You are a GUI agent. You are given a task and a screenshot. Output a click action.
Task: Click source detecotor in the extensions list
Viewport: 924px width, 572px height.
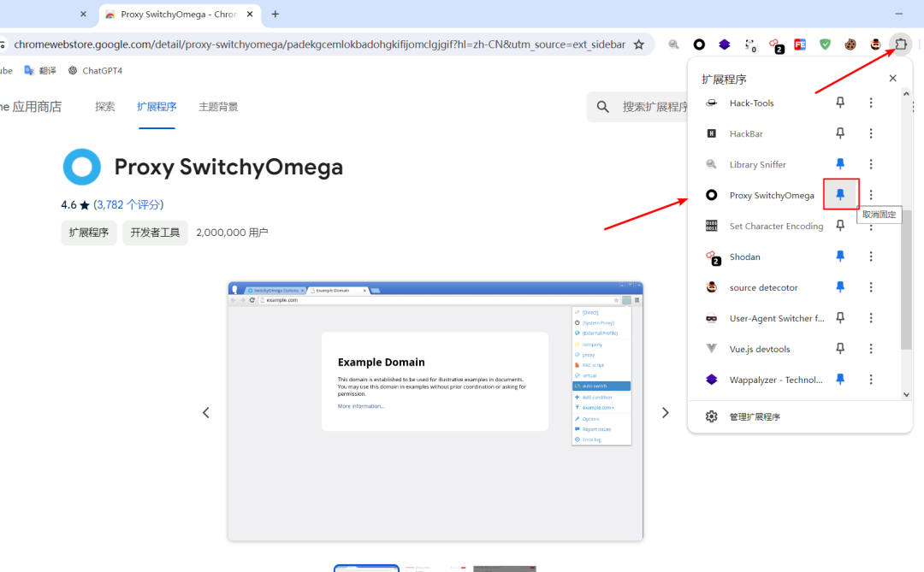(x=763, y=287)
